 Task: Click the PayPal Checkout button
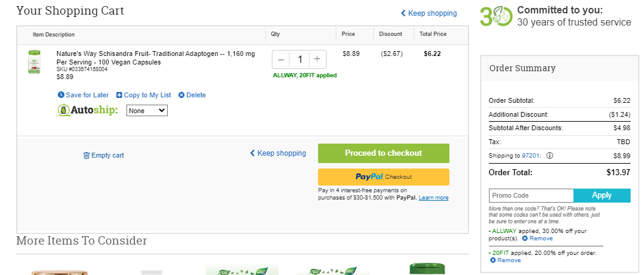(384, 177)
